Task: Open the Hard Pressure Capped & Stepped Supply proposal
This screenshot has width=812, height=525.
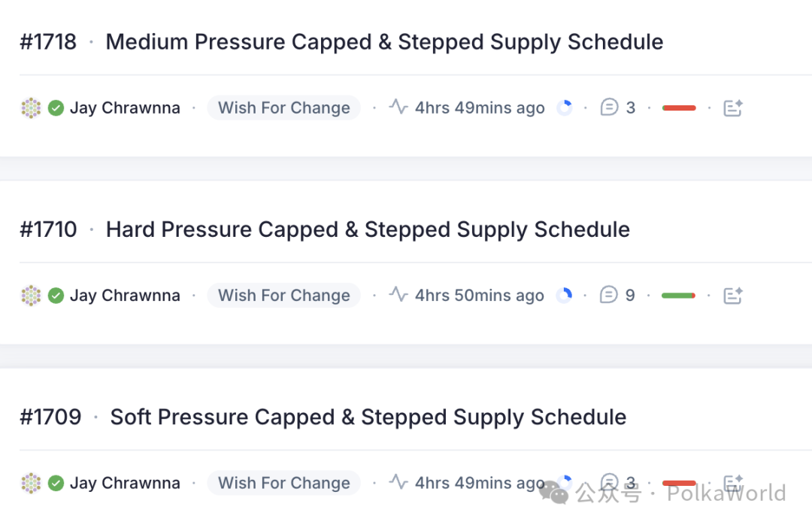Action: click(368, 229)
